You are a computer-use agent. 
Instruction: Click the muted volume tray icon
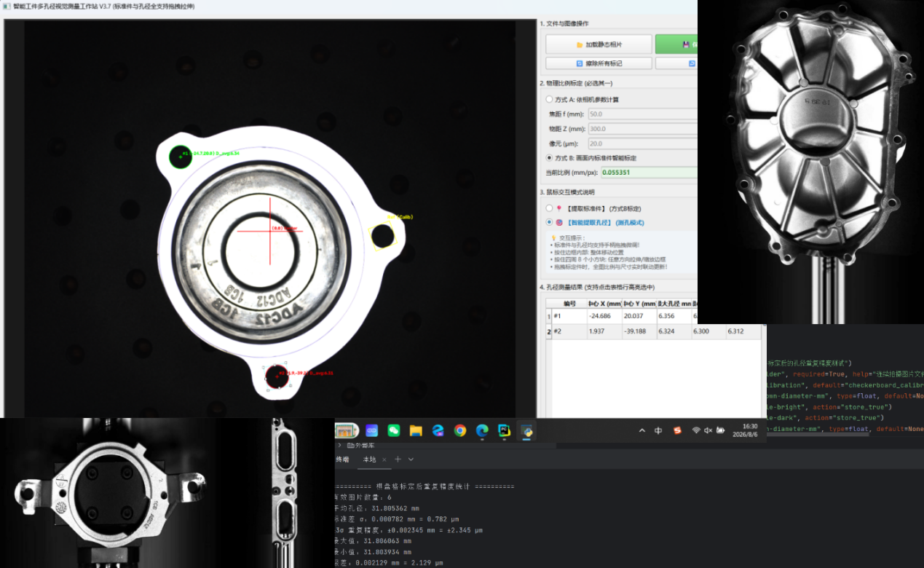[707, 430]
